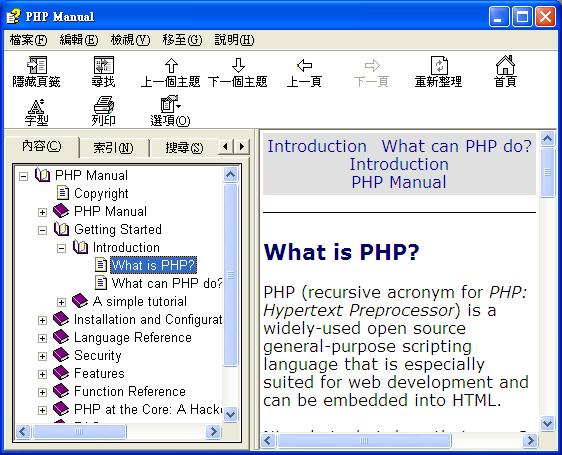
Task: Click content pane vertical scrollbar up arrow
Action: pyautogui.click(x=548, y=139)
